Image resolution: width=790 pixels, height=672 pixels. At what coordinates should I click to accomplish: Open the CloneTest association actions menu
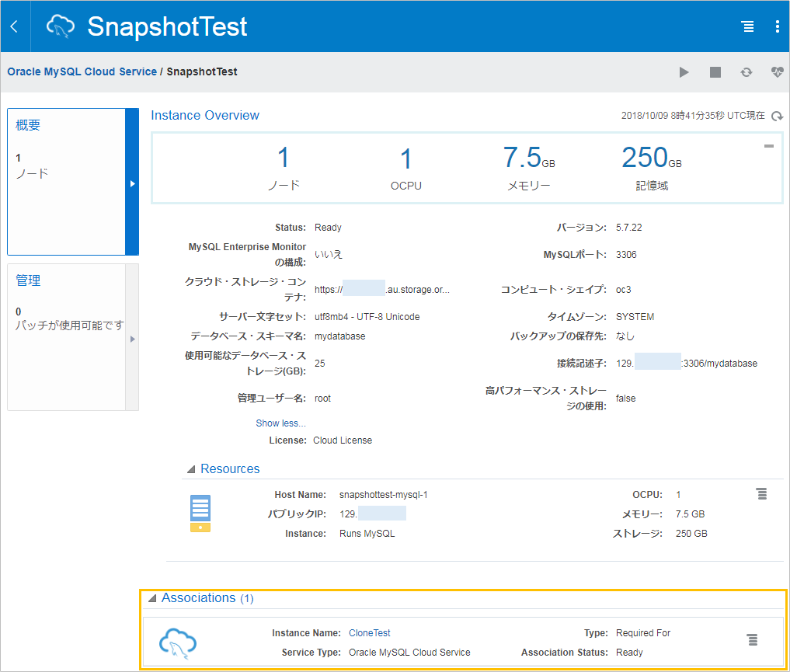(752, 640)
